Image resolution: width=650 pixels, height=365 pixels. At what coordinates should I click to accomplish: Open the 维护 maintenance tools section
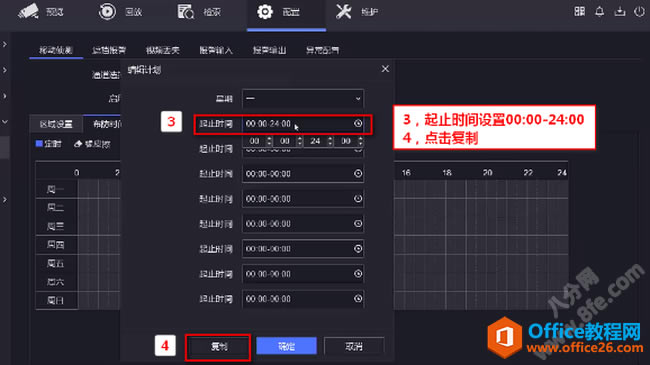tap(357, 12)
